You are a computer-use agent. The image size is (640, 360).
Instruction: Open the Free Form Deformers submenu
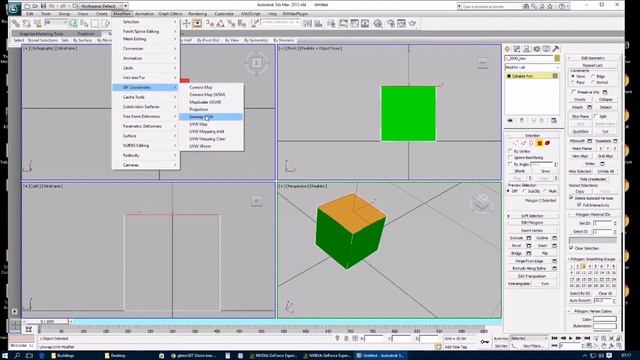coord(146,116)
